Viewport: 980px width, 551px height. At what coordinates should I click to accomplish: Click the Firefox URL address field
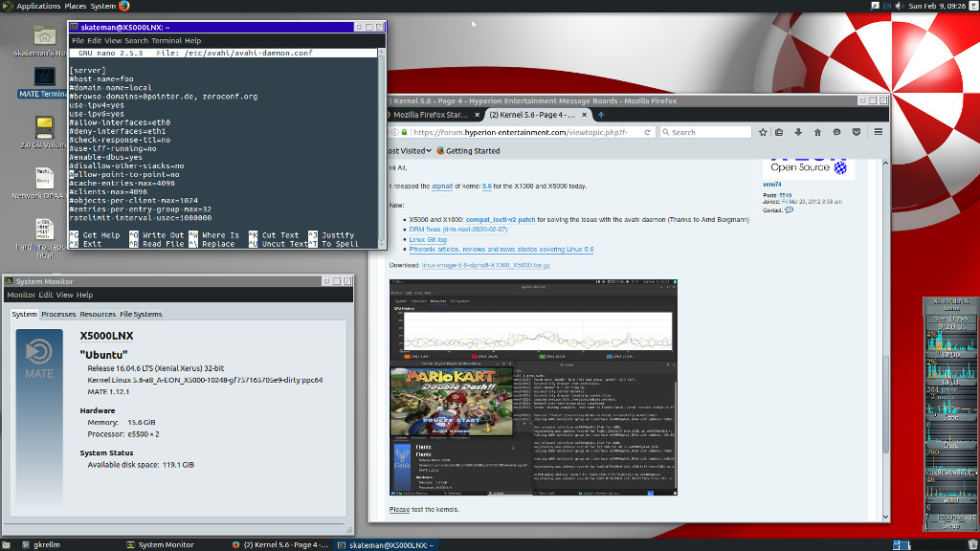tap(521, 132)
